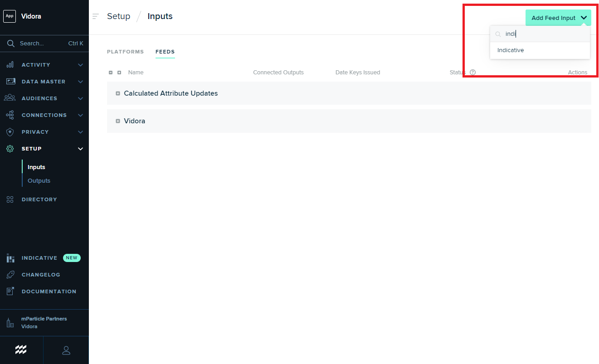Click the Date Keys Issued column header
The image size is (599, 364).
(x=358, y=73)
